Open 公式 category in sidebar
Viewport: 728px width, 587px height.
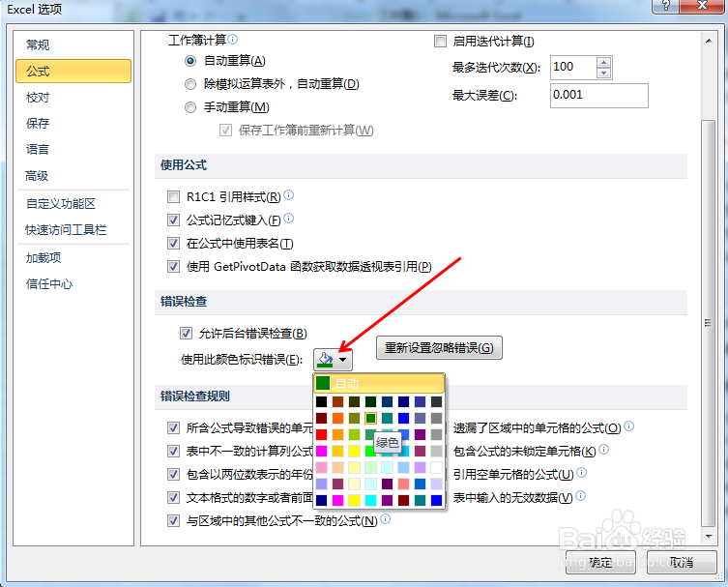(73, 71)
